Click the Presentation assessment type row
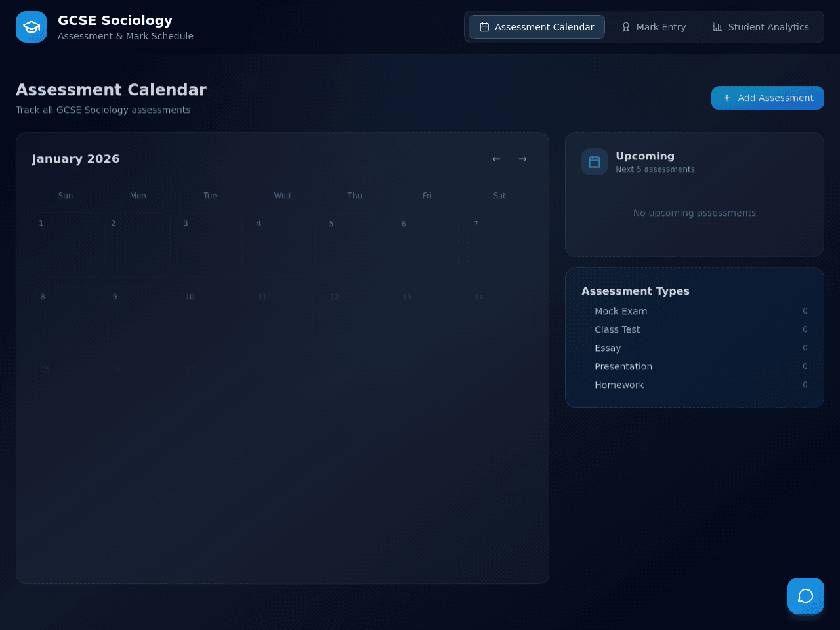The height and width of the screenshot is (630, 840). point(694,366)
